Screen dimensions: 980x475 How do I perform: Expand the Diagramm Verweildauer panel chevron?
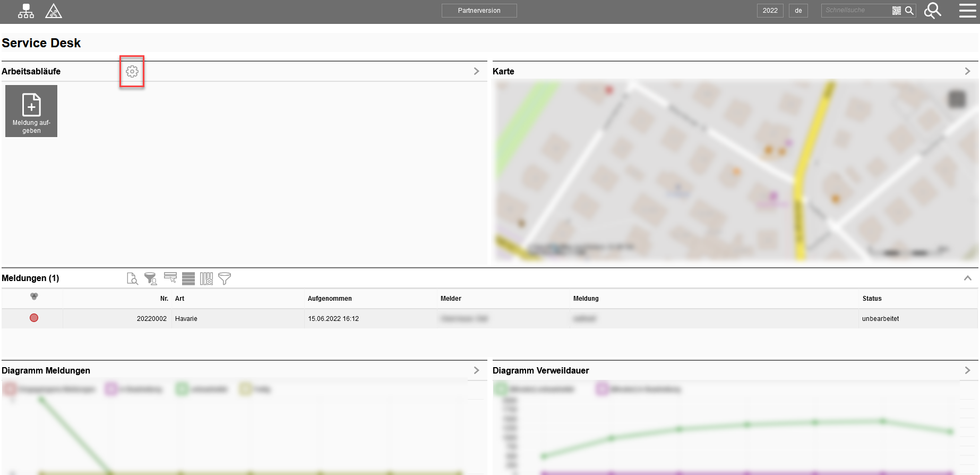click(967, 370)
